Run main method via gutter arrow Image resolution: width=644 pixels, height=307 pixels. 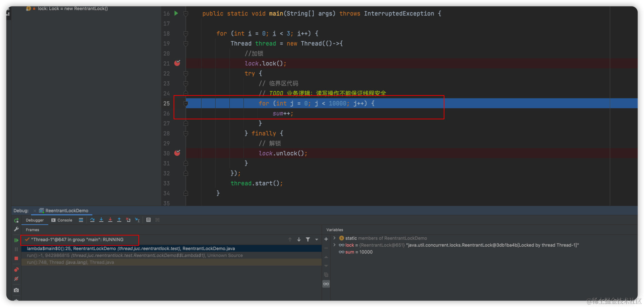[x=176, y=13]
